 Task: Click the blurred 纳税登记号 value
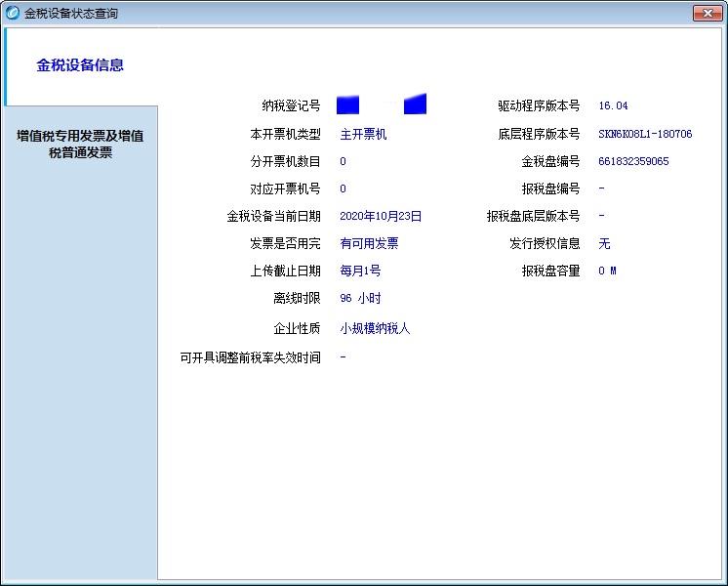pyautogui.click(x=382, y=105)
